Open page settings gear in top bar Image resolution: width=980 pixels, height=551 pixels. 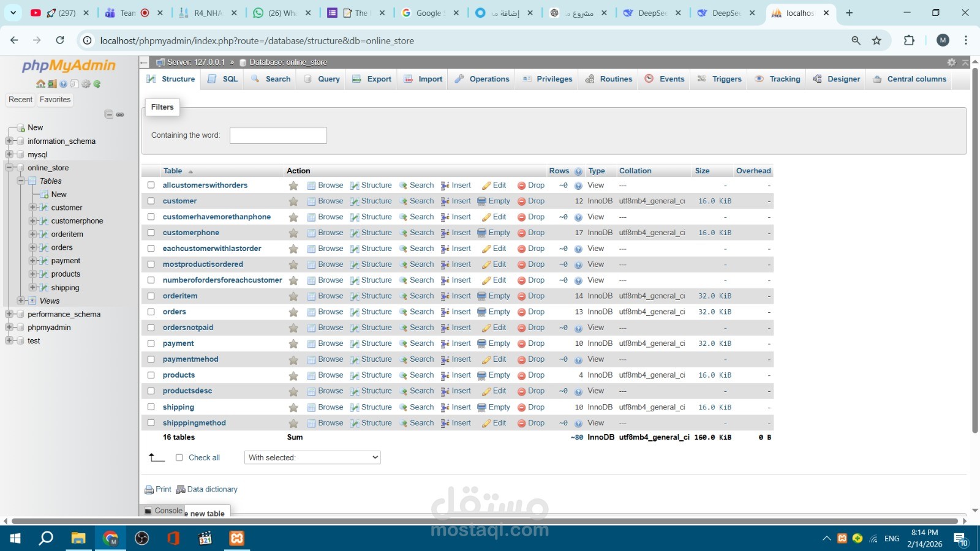click(x=951, y=62)
